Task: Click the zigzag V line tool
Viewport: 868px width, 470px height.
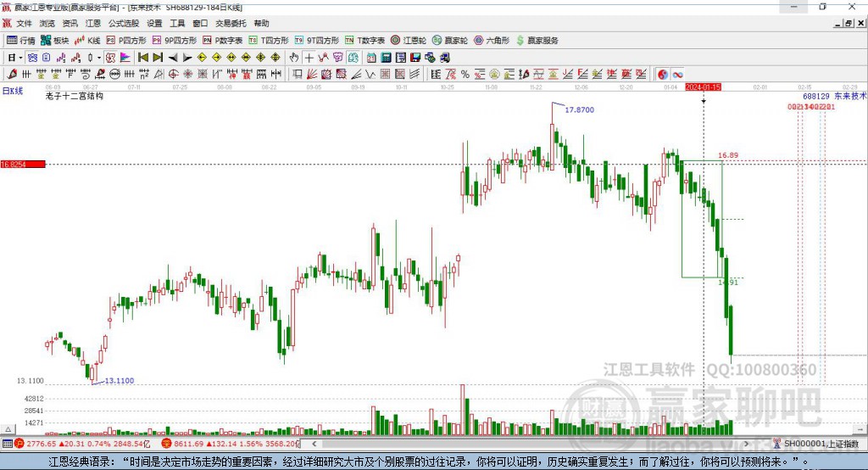Action: pos(370,75)
